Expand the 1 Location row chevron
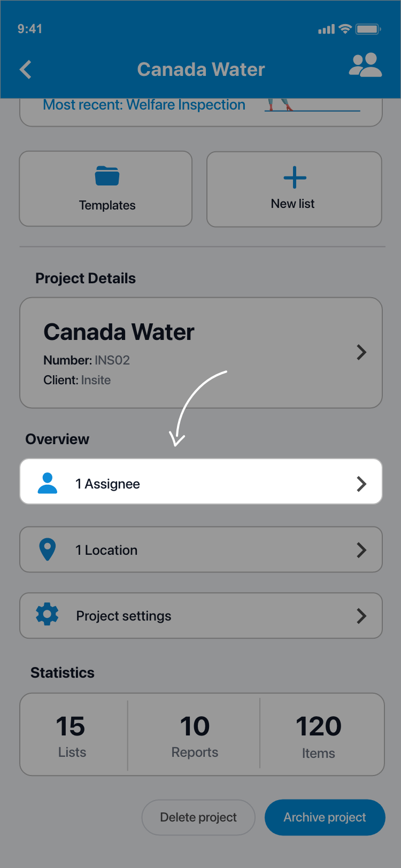 (x=361, y=550)
